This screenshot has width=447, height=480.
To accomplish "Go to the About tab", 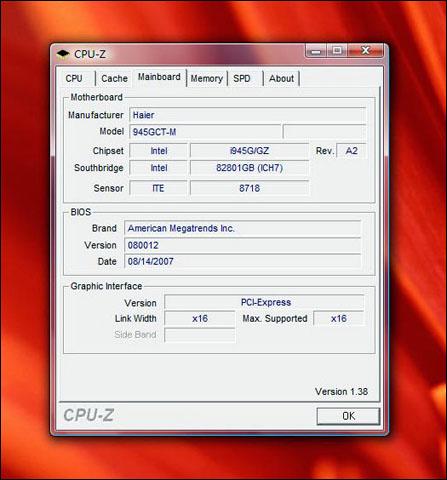I will tap(281, 79).
